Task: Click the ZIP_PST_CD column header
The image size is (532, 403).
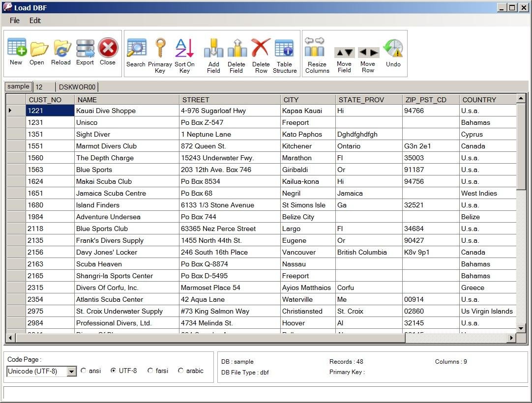Action: tap(431, 100)
